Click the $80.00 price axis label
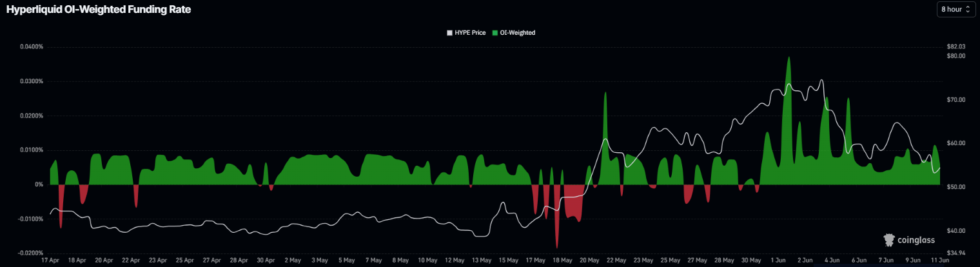Image resolution: width=980 pixels, height=267 pixels. click(x=956, y=56)
